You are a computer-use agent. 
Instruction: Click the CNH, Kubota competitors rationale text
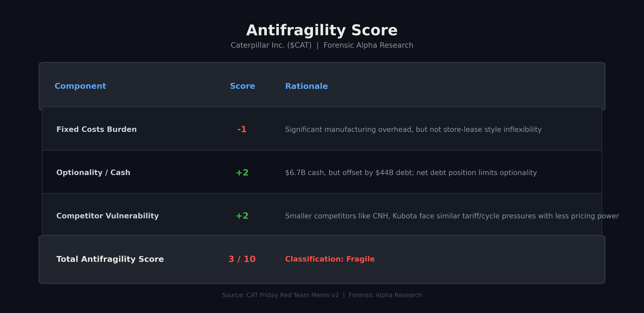click(452, 216)
